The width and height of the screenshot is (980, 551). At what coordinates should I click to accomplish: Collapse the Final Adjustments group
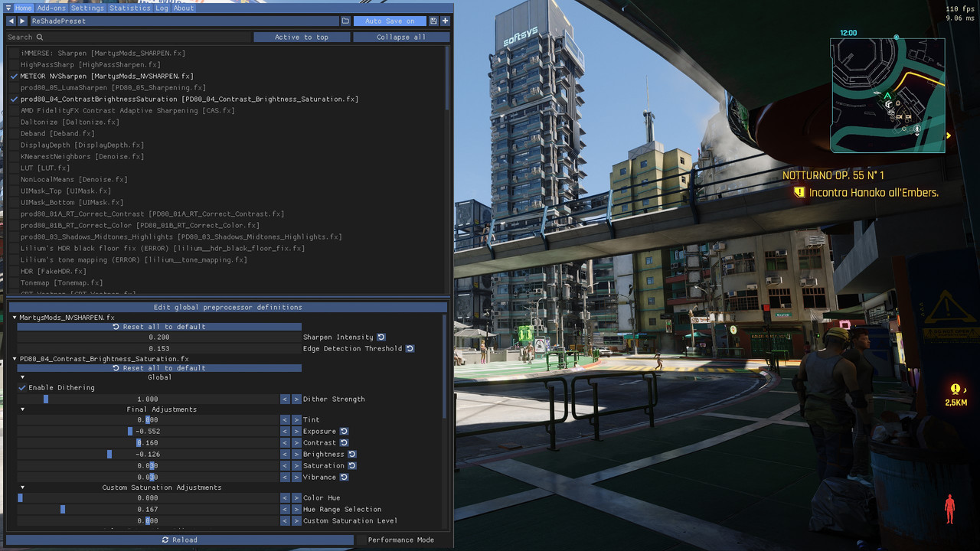(x=22, y=409)
